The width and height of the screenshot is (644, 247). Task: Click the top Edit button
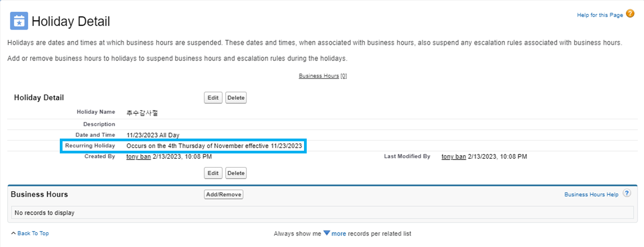[213, 98]
